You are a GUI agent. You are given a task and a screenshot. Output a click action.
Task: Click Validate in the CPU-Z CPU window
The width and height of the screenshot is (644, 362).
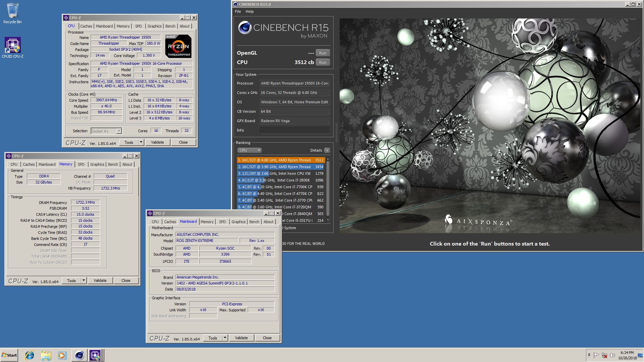pyautogui.click(x=157, y=142)
